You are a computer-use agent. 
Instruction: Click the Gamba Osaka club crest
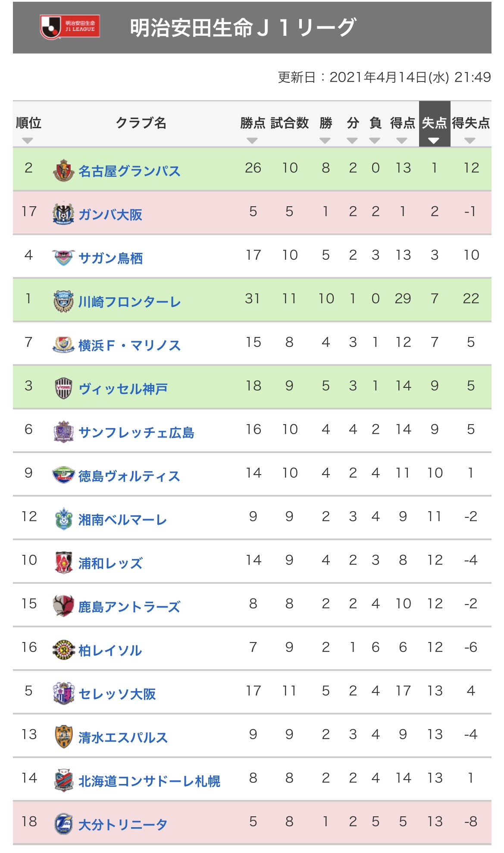click(x=63, y=214)
